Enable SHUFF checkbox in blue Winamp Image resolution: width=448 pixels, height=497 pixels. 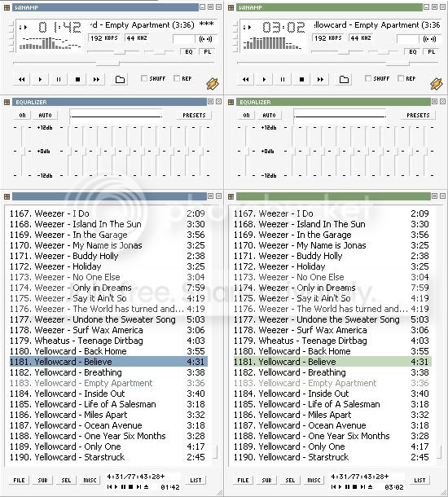144,78
